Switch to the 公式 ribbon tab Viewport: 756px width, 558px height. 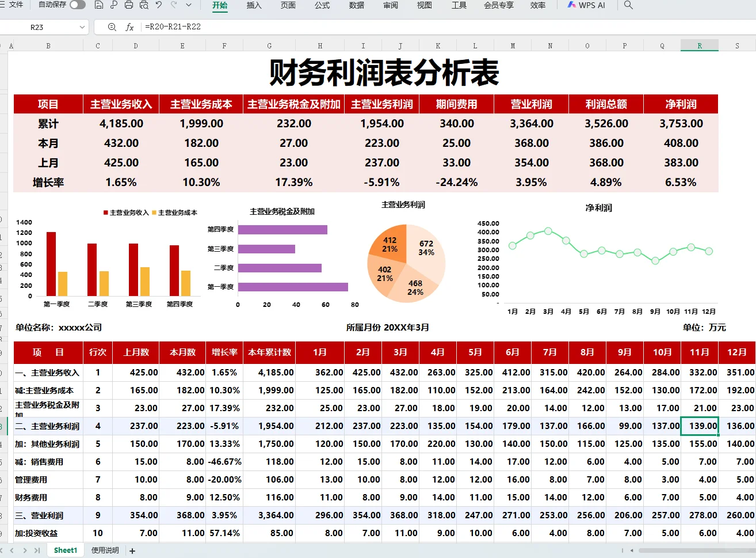(322, 5)
